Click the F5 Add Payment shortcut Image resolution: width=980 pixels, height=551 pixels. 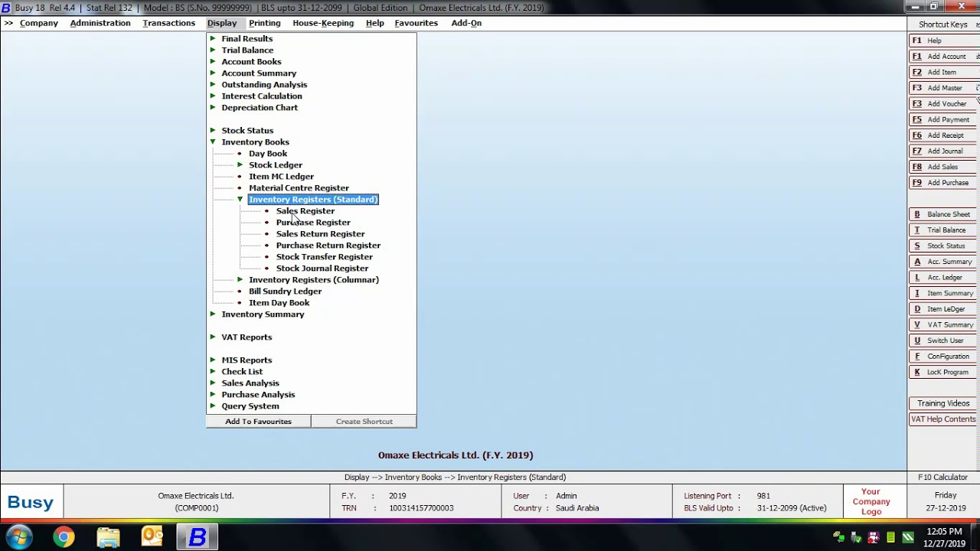[943, 119]
